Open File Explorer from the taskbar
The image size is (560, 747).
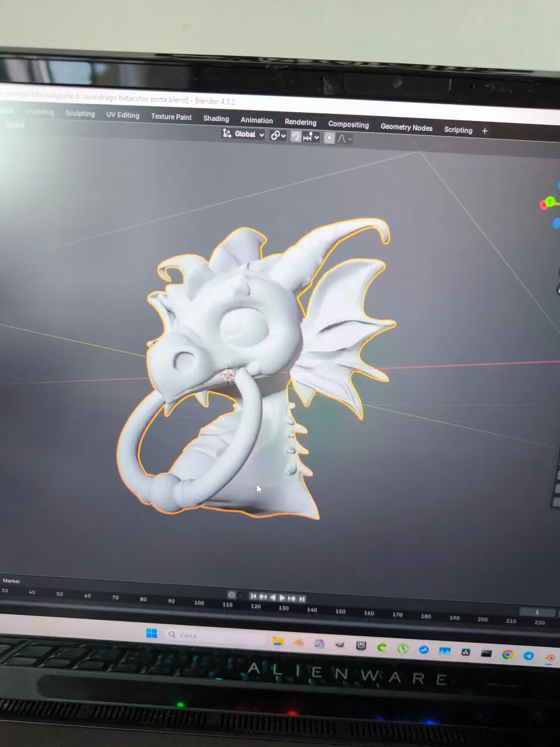click(x=278, y=641)
